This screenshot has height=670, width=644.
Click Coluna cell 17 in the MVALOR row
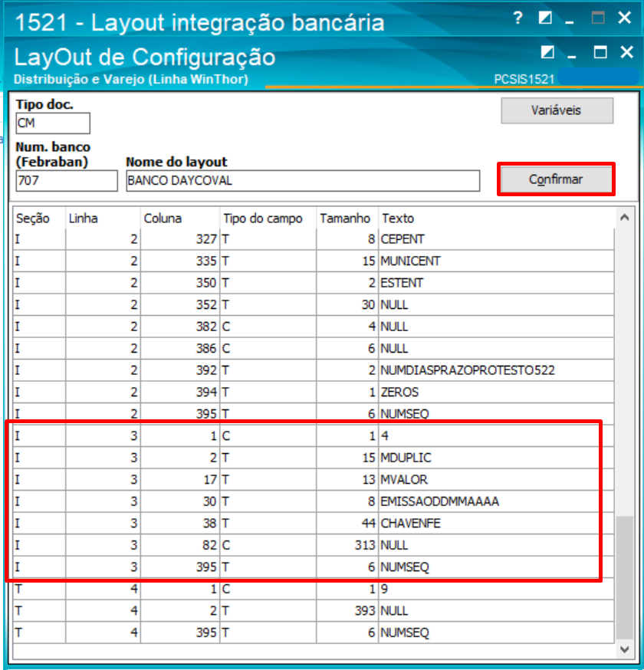pos(180,479)
